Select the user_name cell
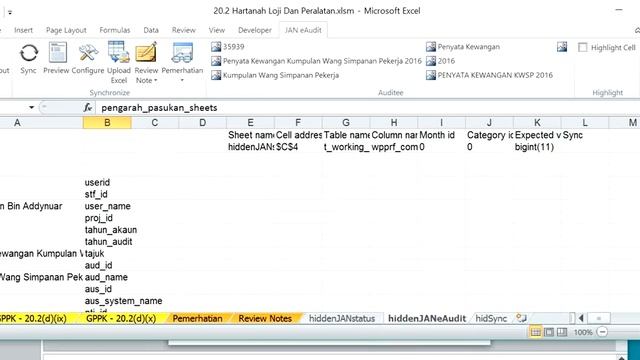This screenshot has width=640, height=360. (107, 206)
